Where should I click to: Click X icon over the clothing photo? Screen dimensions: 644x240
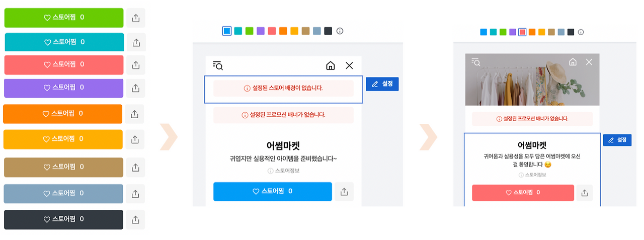pos(589,62)
